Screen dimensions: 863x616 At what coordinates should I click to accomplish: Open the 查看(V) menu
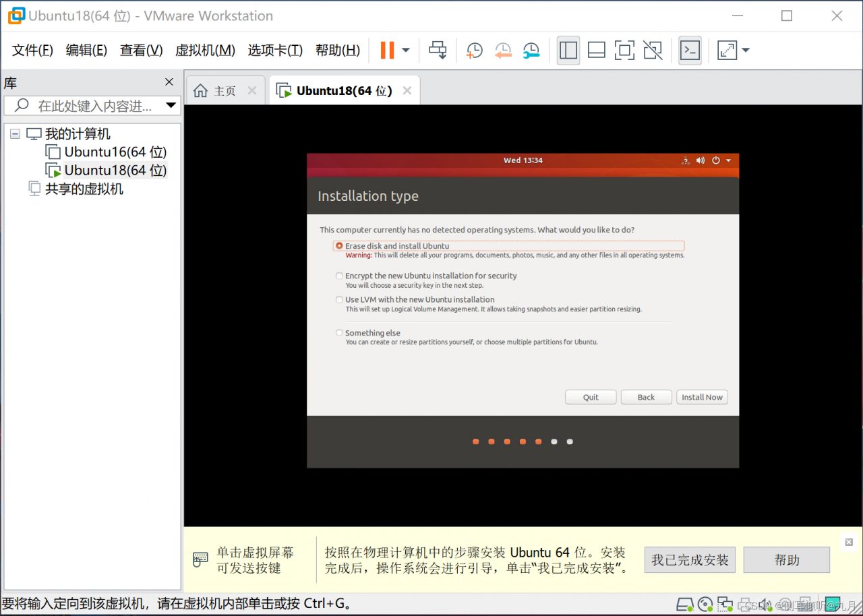(142, 50)
